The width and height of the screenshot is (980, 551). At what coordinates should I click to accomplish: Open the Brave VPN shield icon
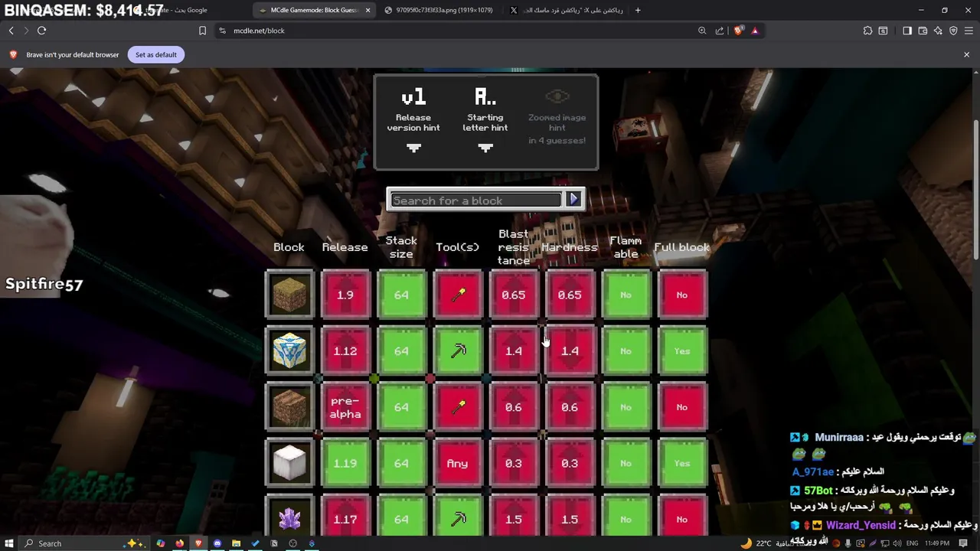[953, 31]
